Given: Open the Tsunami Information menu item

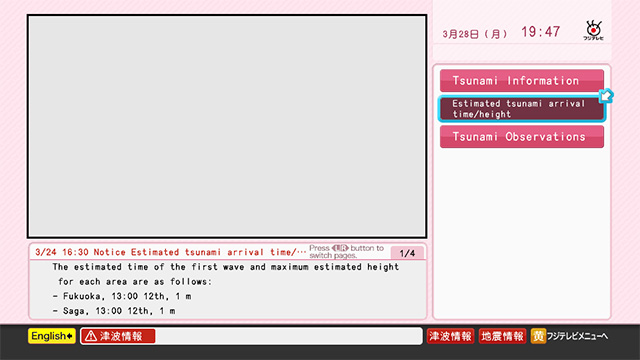Looking at the screenshot, I should pyautogui.click(x=522, y=80).
